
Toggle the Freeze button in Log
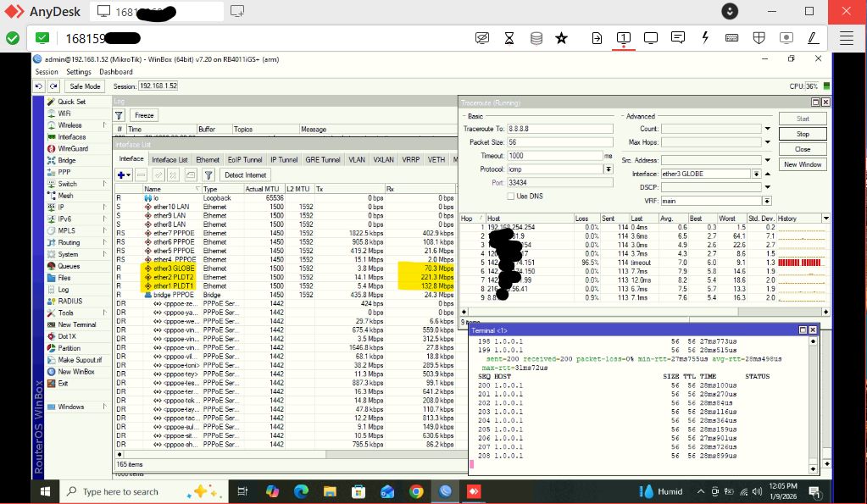click(x=144, y=115)
